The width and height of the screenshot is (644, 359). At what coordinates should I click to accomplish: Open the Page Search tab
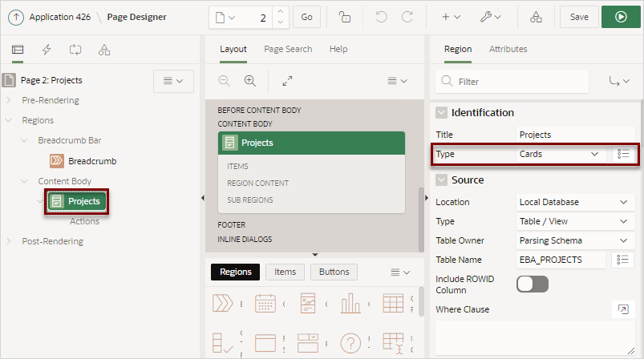288,49
